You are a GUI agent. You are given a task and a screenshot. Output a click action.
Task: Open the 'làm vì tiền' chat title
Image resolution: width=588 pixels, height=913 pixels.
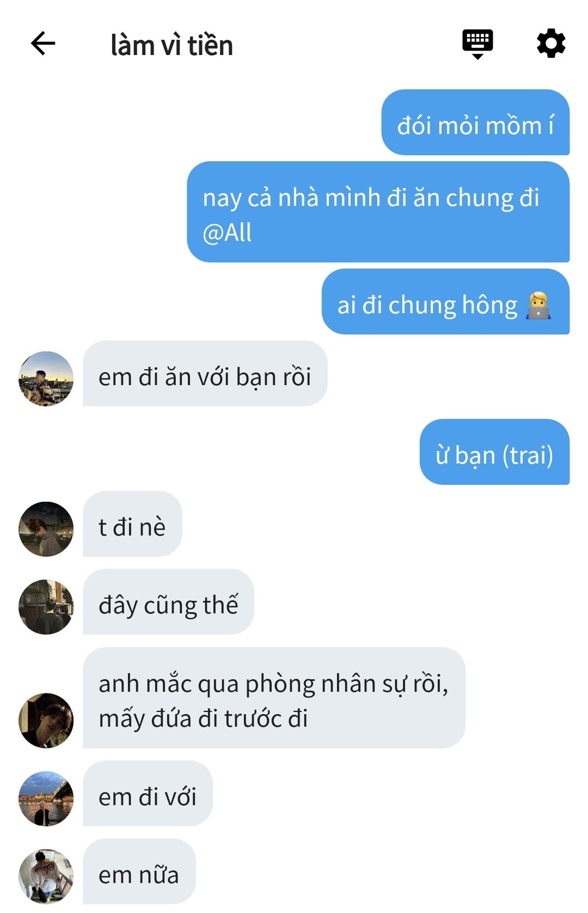click(171, 45)
